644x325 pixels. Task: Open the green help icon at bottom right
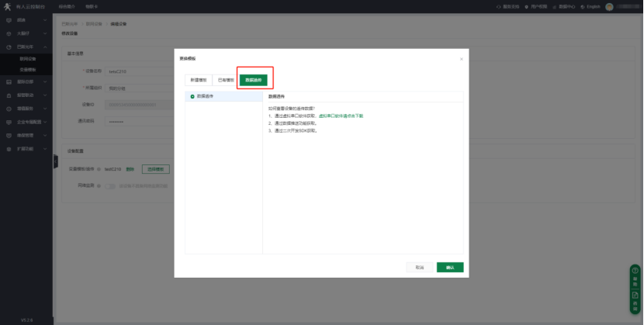click(x=635, y=274)
